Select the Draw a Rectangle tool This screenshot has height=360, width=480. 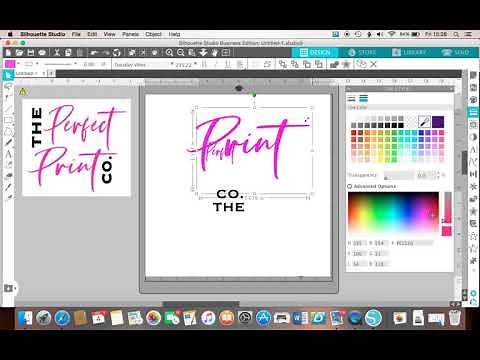click(x=8, y=120)
